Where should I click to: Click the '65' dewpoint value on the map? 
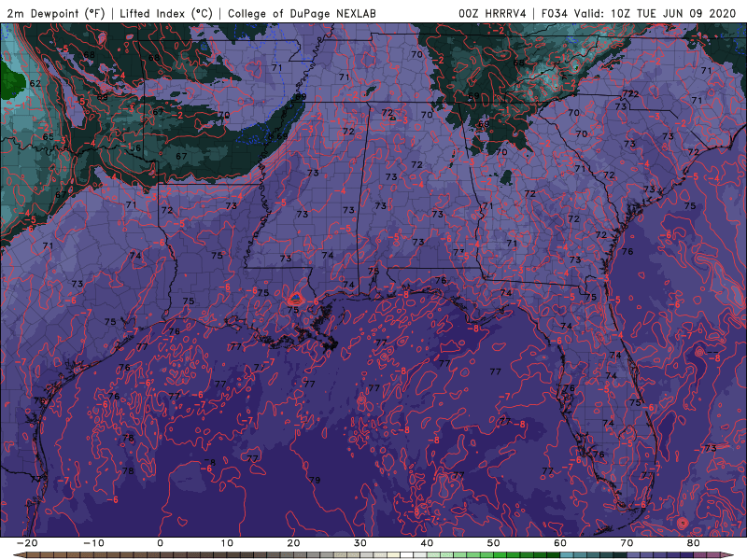(x=49, y=137)
